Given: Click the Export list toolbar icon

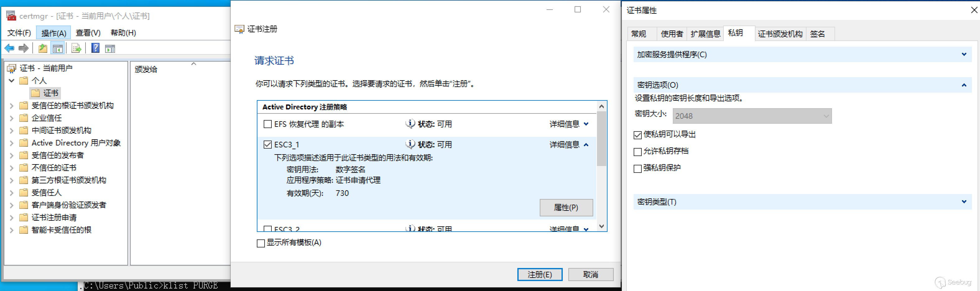Looking at the screenshot, I should pyautogui.click(x=76, y=48).
